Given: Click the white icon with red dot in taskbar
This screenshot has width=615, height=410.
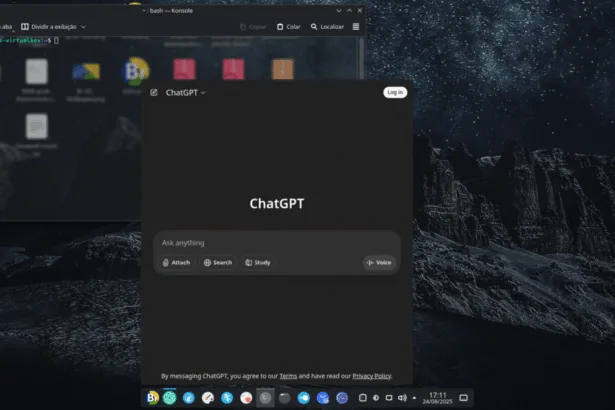Looking at the screenshot, I should (x=246, y=398).
